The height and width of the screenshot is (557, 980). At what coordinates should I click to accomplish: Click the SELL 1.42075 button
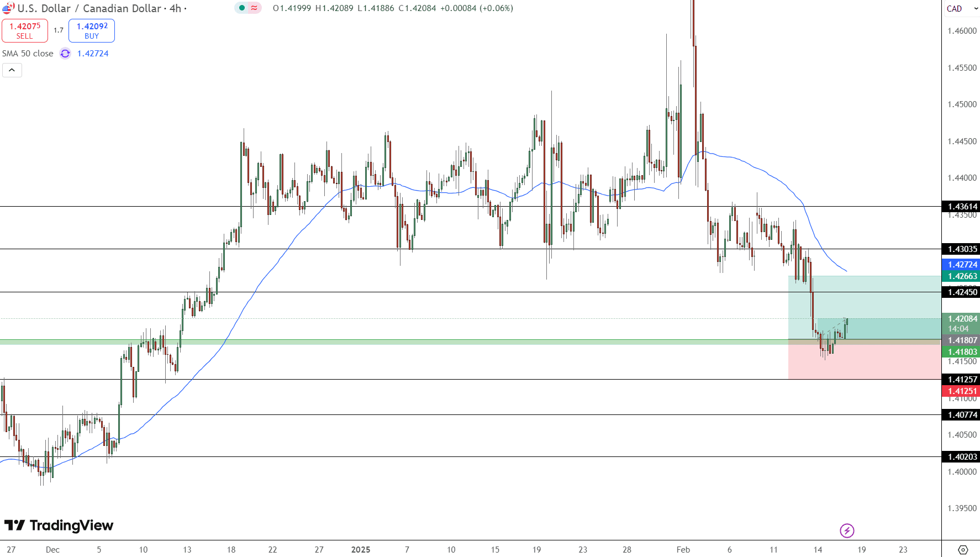point(25,31)
